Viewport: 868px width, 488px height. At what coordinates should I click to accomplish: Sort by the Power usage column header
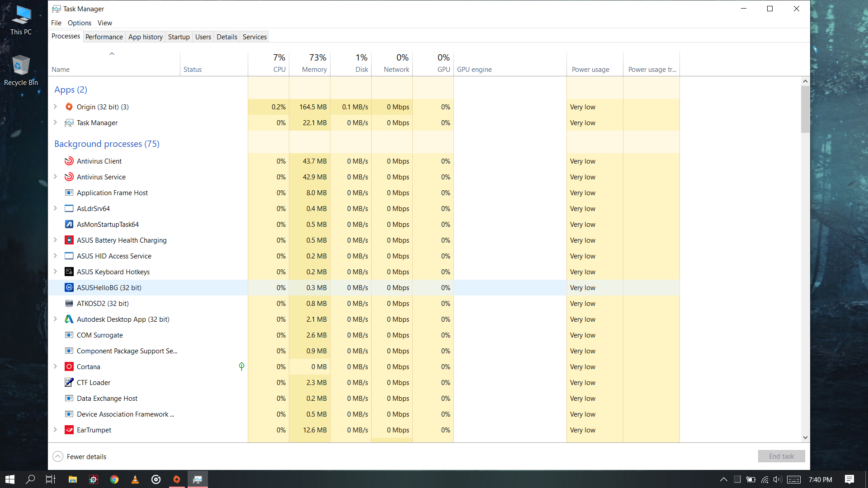(595, 64)
